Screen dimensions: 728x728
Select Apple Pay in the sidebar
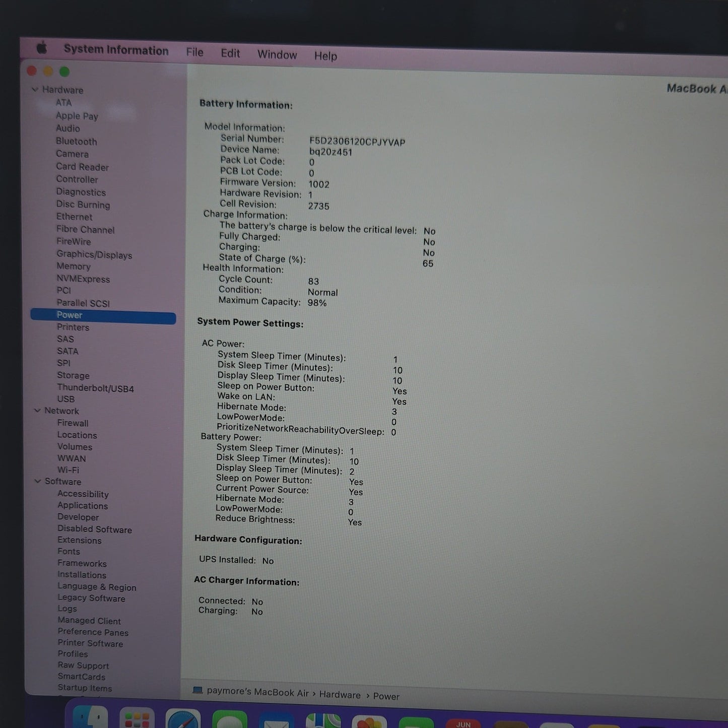pos(77,116)
